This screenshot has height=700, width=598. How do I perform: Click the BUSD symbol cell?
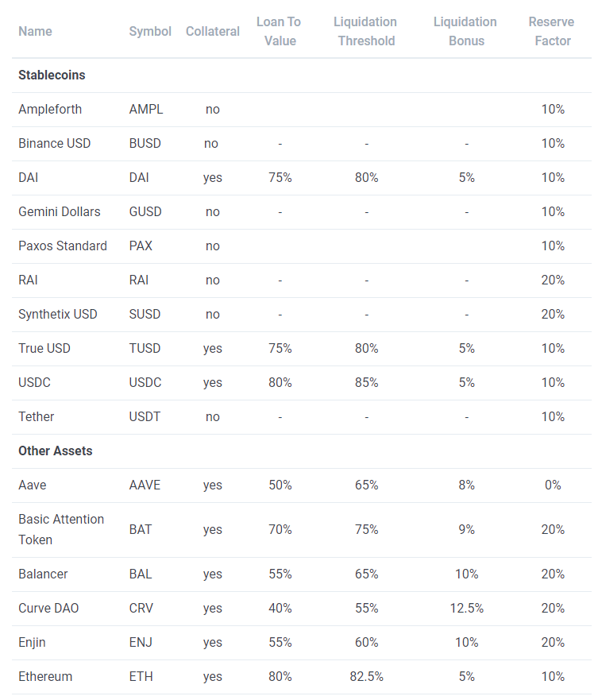(x=145, y=143)
